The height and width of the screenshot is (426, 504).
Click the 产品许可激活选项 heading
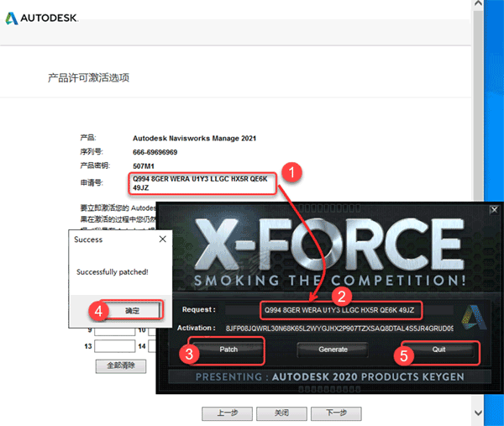(88, 78)
